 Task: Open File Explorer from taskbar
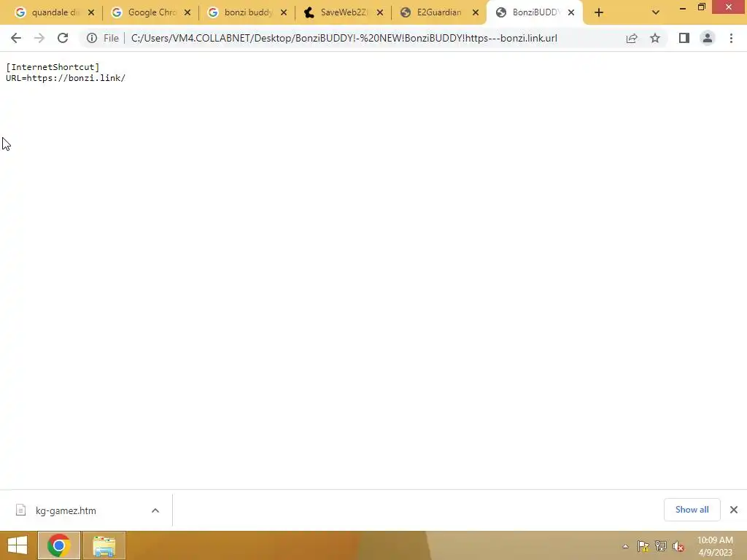pyautogui.click(x=104, y=545)
